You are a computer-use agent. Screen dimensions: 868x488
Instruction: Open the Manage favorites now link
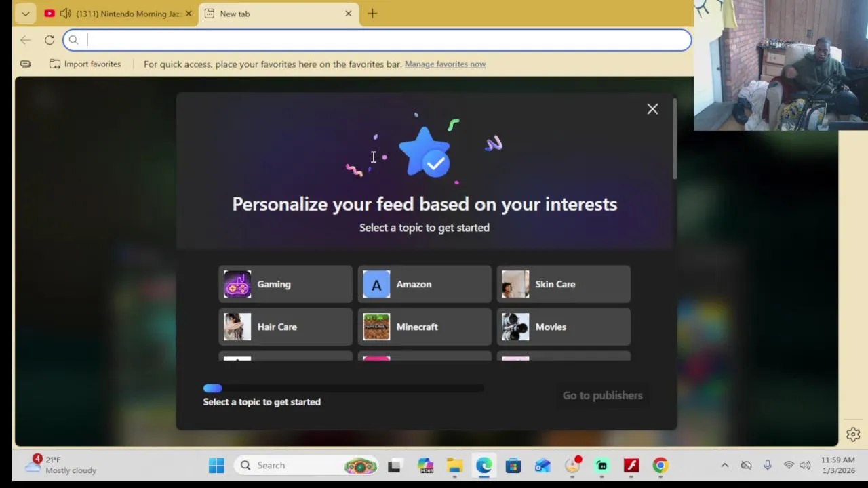click(445, 64)
